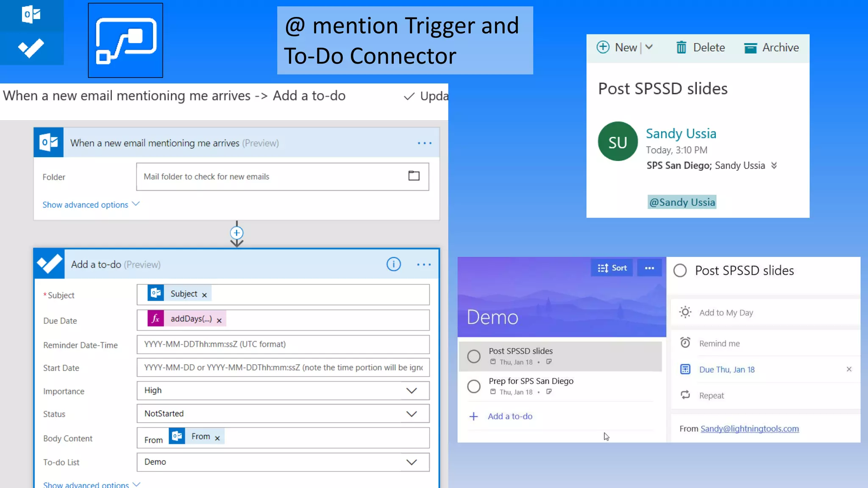Click the Demo list title
Screen dimensions: 868x488
492,318
